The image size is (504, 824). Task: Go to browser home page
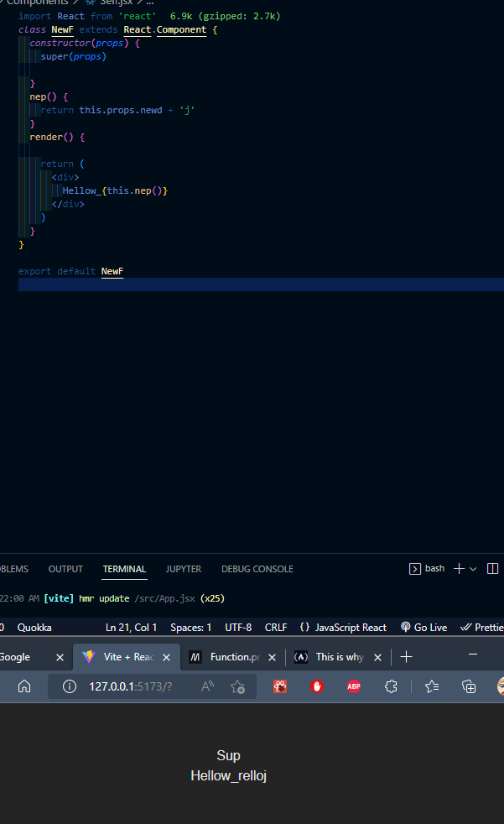click(24, 686)
